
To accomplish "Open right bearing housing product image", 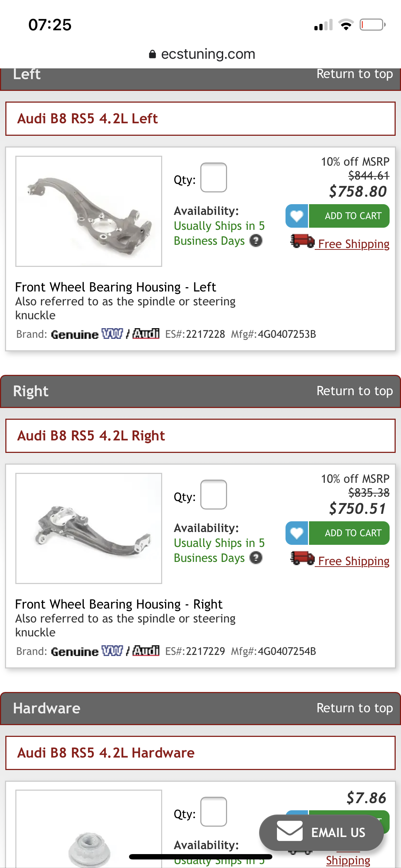I will [x=89, y=528].
